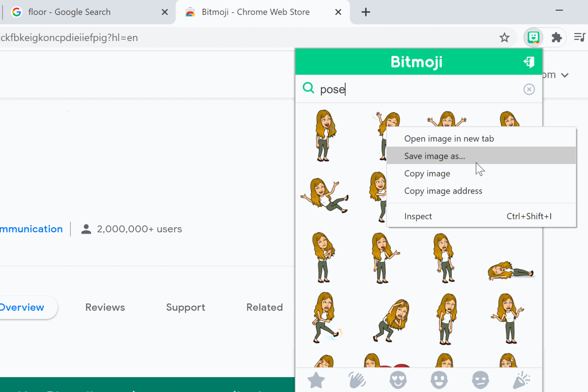Toggle the bookmark star in the address bar
This screenshot has height=392, width=588.
(x=505, y=37)
